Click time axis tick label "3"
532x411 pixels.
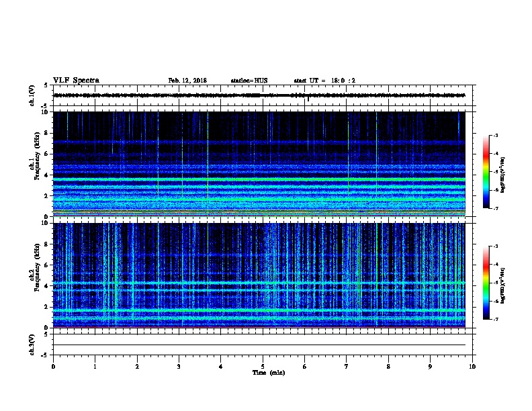(x=179, y=367)
